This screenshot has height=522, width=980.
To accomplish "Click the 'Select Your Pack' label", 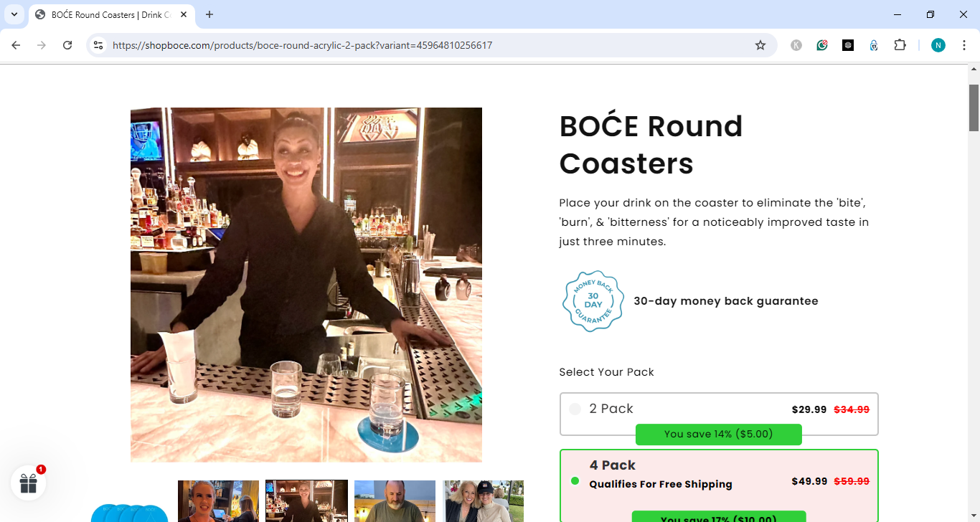I will coord(607,372).
